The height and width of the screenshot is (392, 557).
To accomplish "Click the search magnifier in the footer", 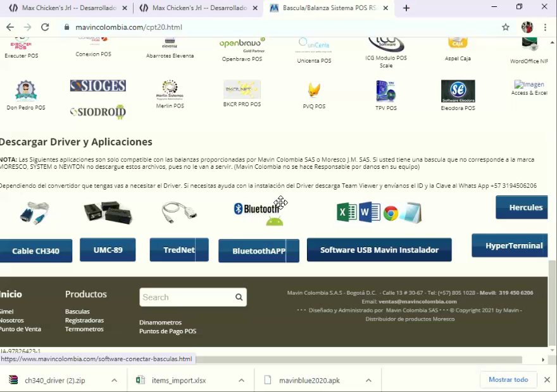I will tap(239, 297).
